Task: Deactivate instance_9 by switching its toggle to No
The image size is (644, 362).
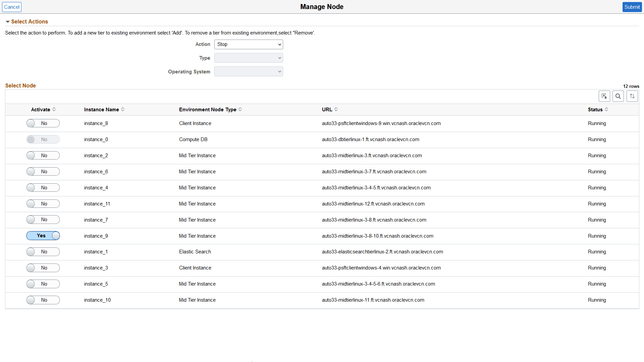Action: (43, 236)
